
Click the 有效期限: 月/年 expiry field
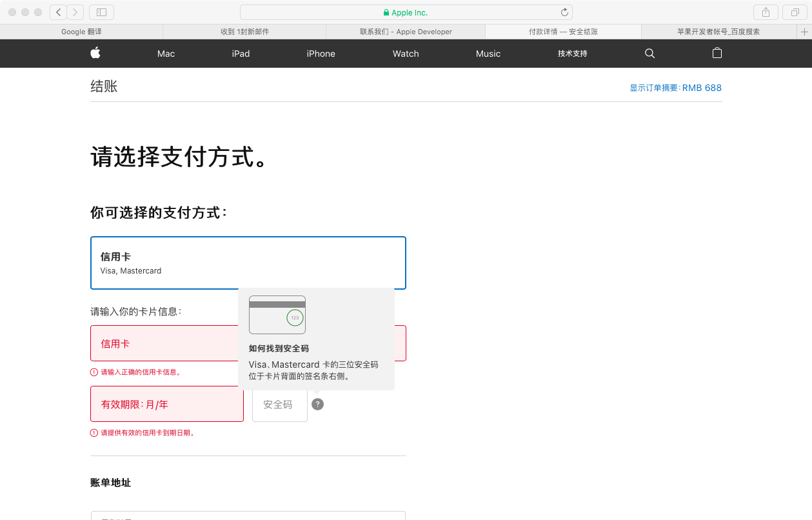pyautogui.click(x=167, y=404)
